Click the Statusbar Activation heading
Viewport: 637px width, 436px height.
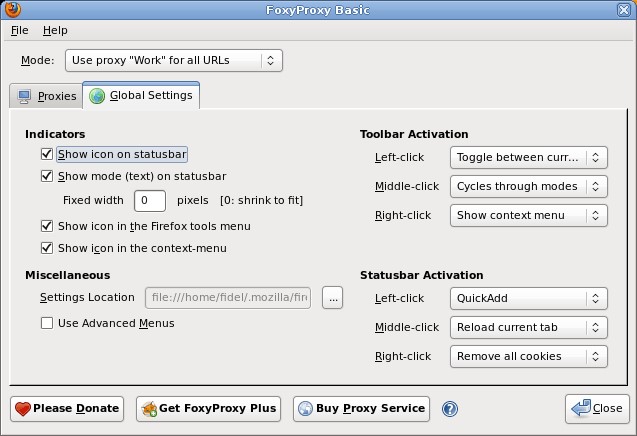click(422, 275)
